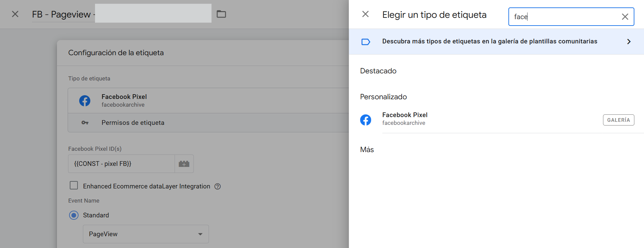Clear the 'face' search text
Viewport: 644px width, 248px height.
pyautogui.click(x=625, y=17)
